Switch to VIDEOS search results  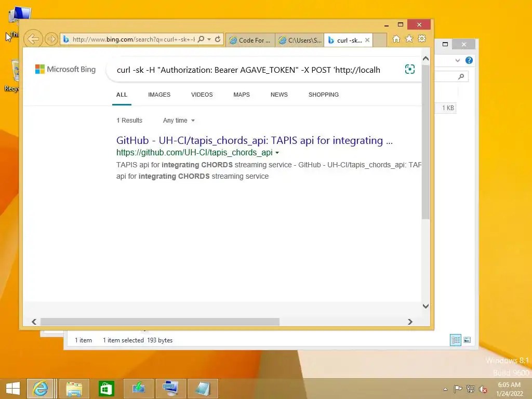tap(202, 95)
